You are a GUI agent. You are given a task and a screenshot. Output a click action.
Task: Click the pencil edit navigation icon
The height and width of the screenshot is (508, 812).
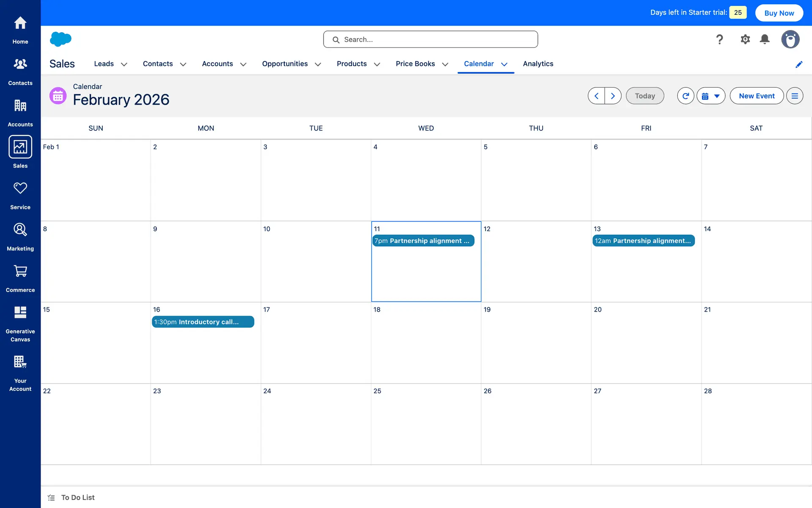tap(798, 64)
